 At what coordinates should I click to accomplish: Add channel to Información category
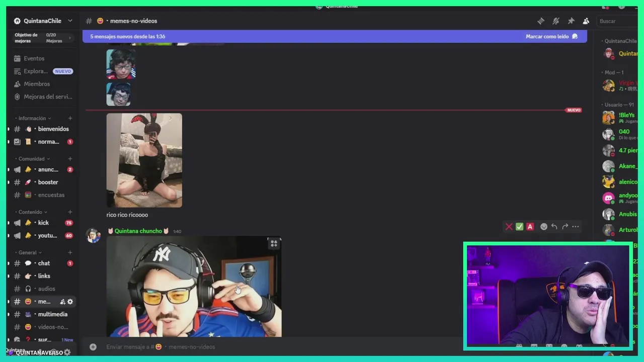70,118
